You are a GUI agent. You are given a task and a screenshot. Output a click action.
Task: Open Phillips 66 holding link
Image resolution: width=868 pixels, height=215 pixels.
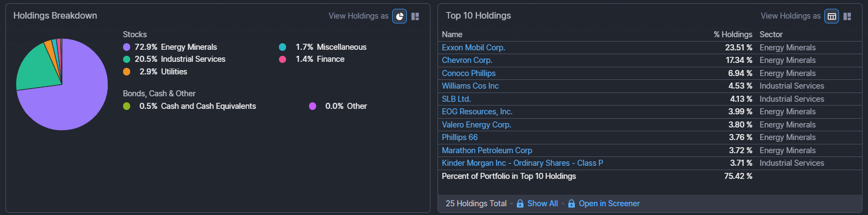460,137
